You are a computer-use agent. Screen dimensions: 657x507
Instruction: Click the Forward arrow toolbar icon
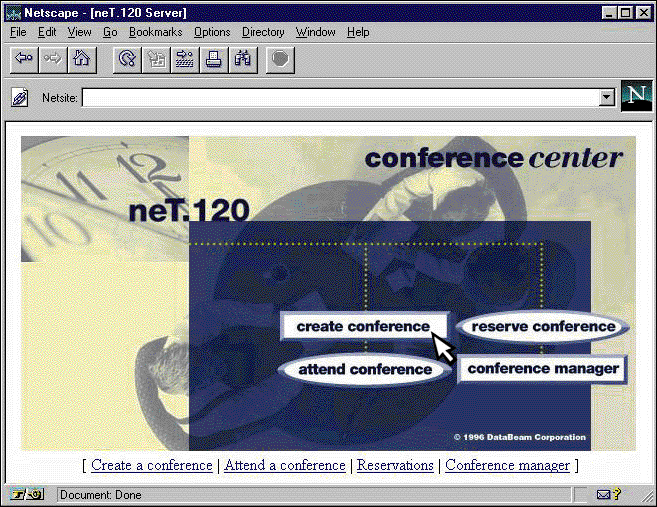tap(53, 59)
